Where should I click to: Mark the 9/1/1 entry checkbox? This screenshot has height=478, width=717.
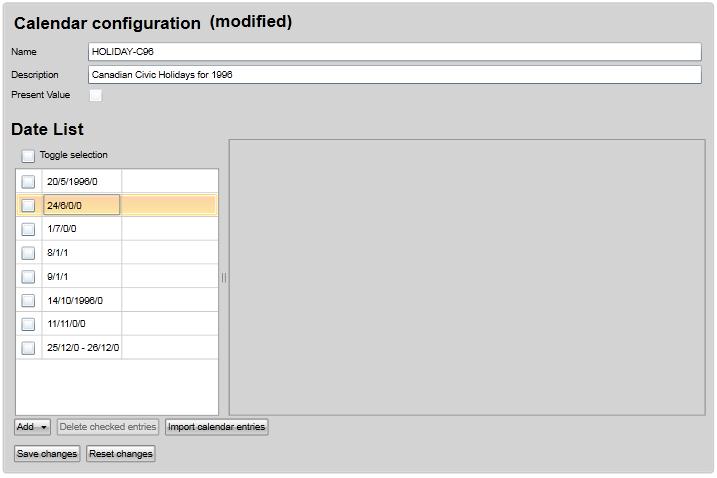(x=28, y=277)
